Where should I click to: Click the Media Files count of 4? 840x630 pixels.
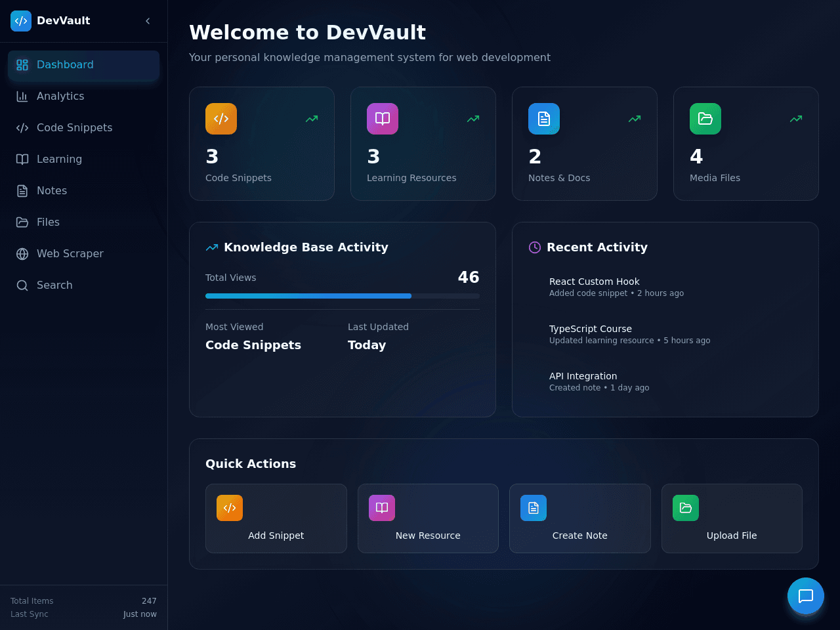[696, 157]
